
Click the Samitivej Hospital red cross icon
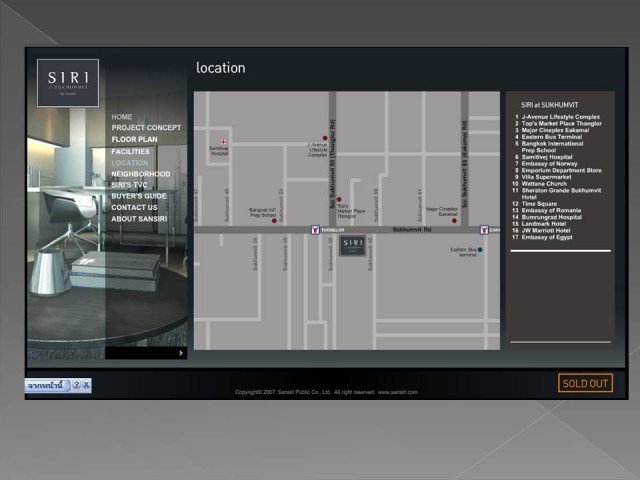pos(223,142)
